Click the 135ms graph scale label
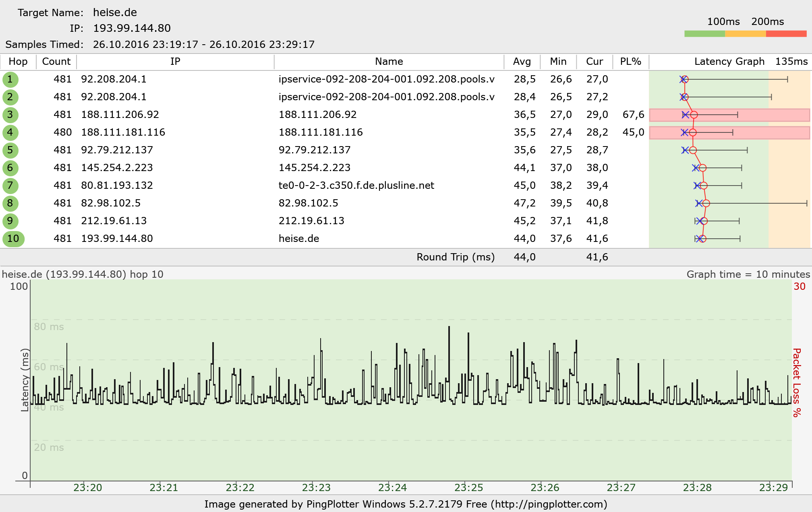812x512 pixels. pos(791,62)
